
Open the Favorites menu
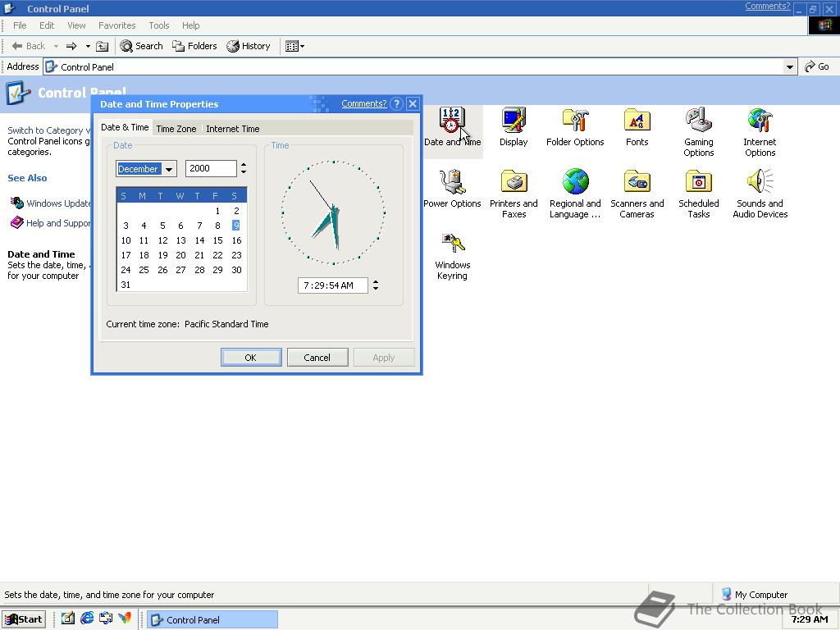(116, 25)
